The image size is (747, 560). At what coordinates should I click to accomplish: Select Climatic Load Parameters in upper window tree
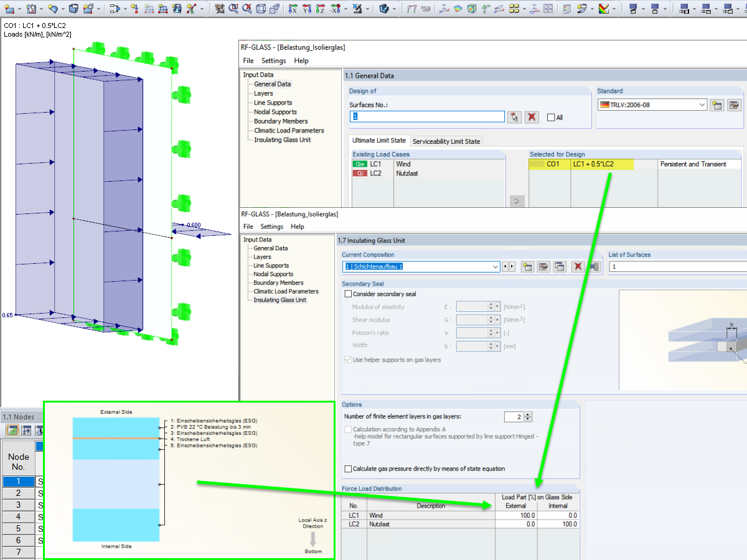289,131
